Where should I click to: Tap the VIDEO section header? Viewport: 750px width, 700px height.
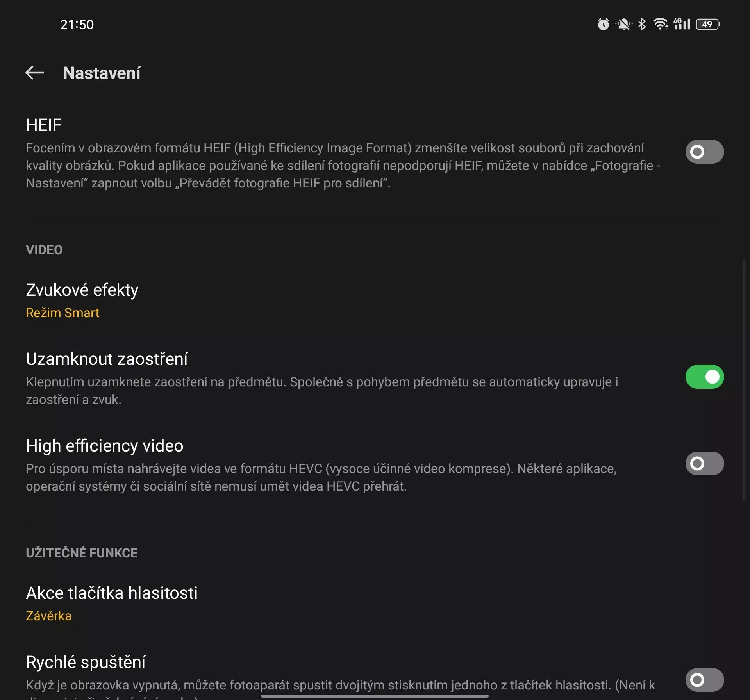[x=44, y=250]
